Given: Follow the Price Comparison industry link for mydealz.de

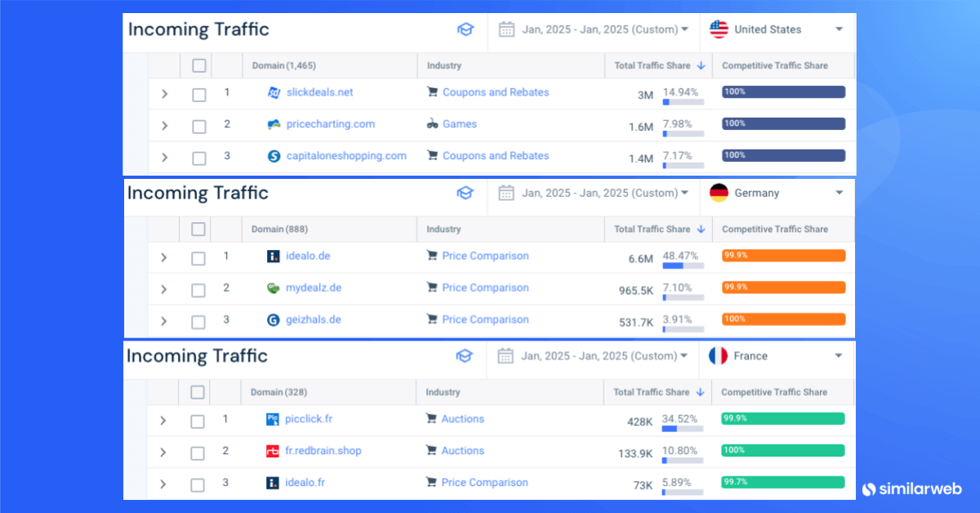Looking at the screenshot, I should 485,288.
